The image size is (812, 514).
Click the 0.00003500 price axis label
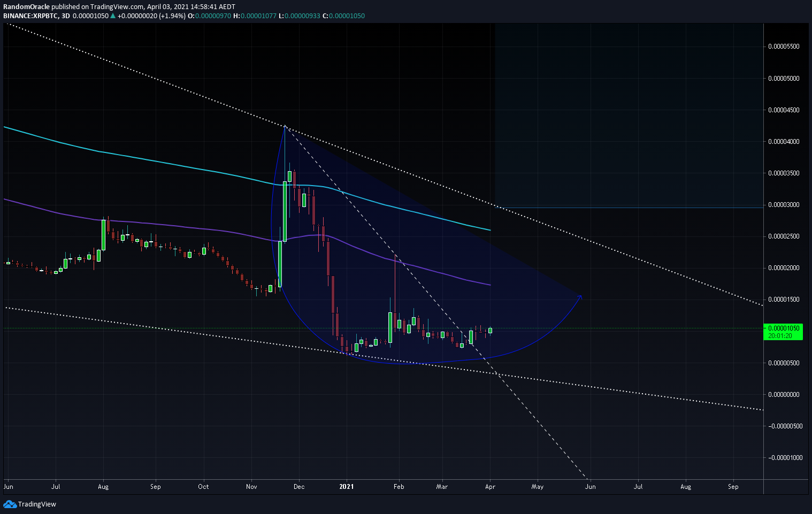pos(784,173)
